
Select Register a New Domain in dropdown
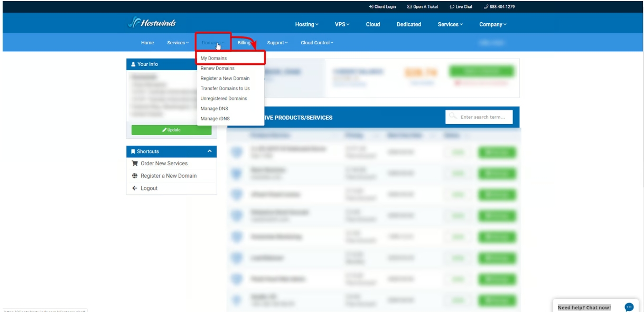pyautogui.click(x=225, y=78)
